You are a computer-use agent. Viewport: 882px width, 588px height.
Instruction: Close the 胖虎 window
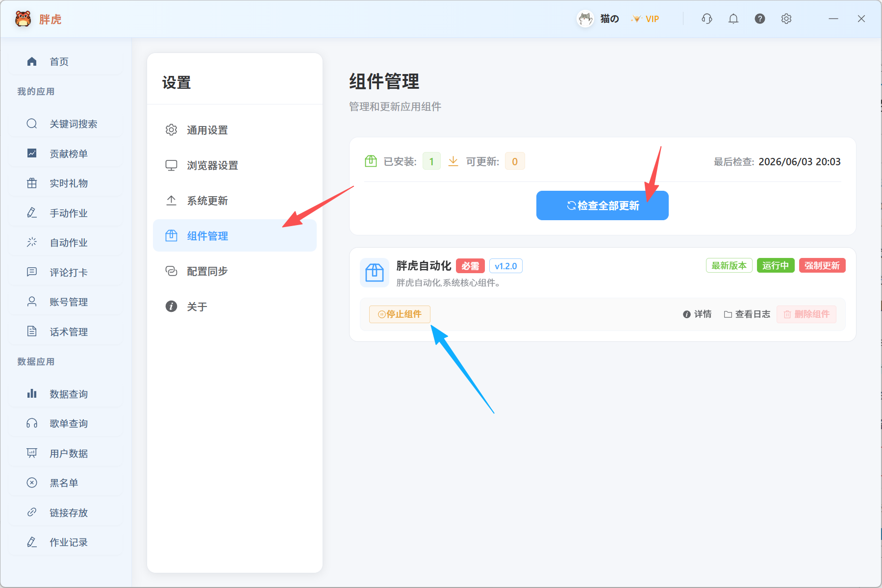[x=861, y=19]
